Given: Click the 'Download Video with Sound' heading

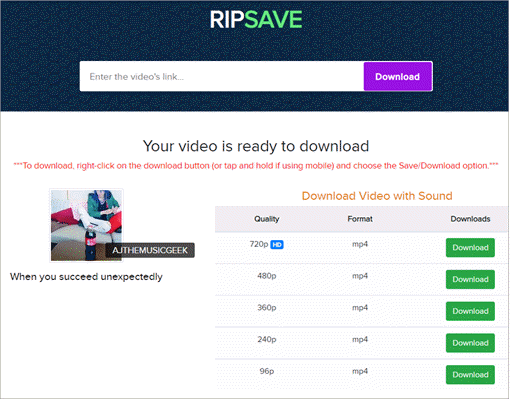Looking at the screenshot, I should [377, 196].
